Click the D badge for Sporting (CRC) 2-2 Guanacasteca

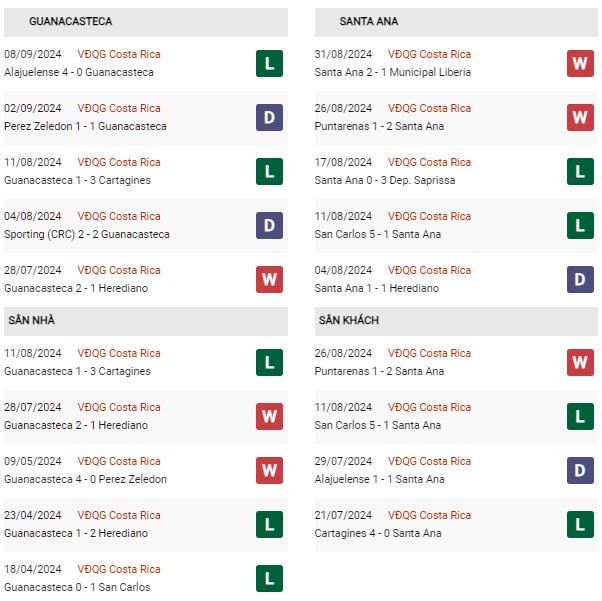click(x=269, y=225)
